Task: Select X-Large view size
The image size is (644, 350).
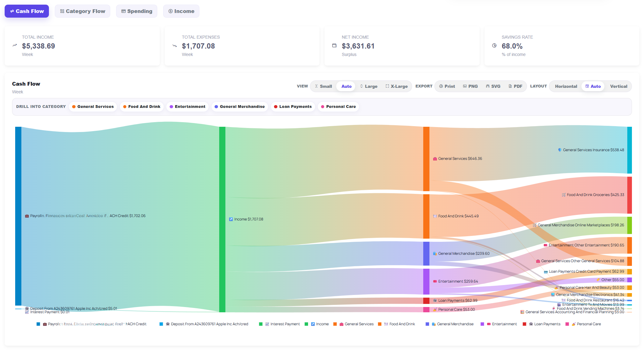Action: 396,86
